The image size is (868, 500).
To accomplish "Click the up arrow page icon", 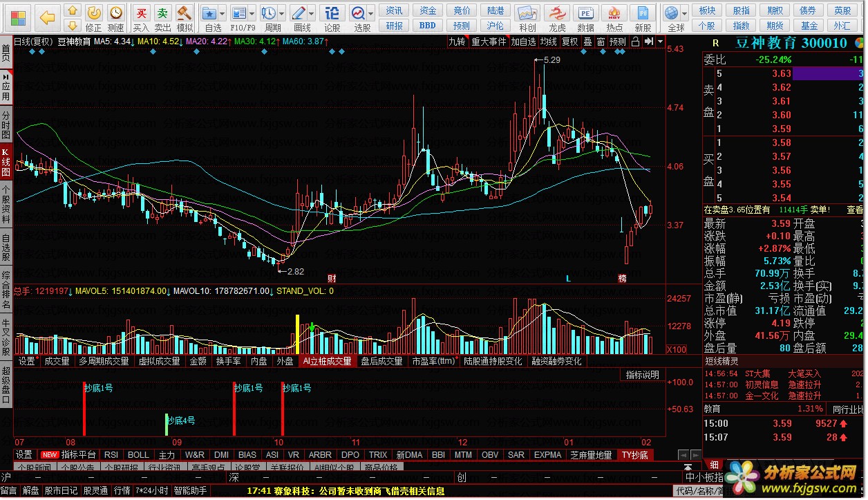I will (x=72, y=10).
